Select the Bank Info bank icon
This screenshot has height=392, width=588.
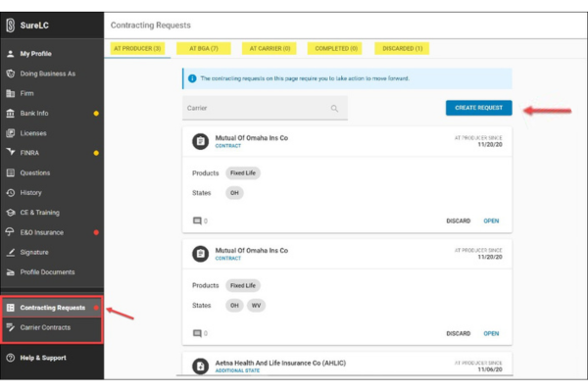pyautogui.click(x=11, y=114)
